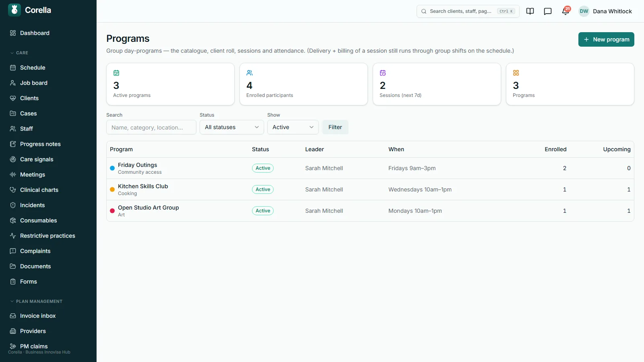Open the help book icon

(530, 11)
